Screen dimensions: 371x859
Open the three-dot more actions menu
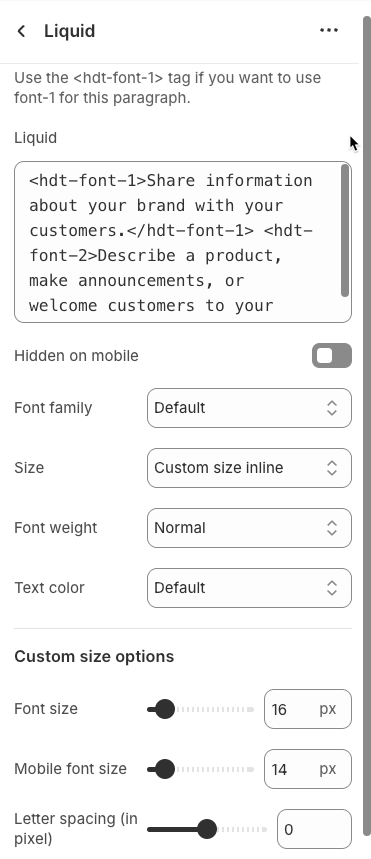329,31
